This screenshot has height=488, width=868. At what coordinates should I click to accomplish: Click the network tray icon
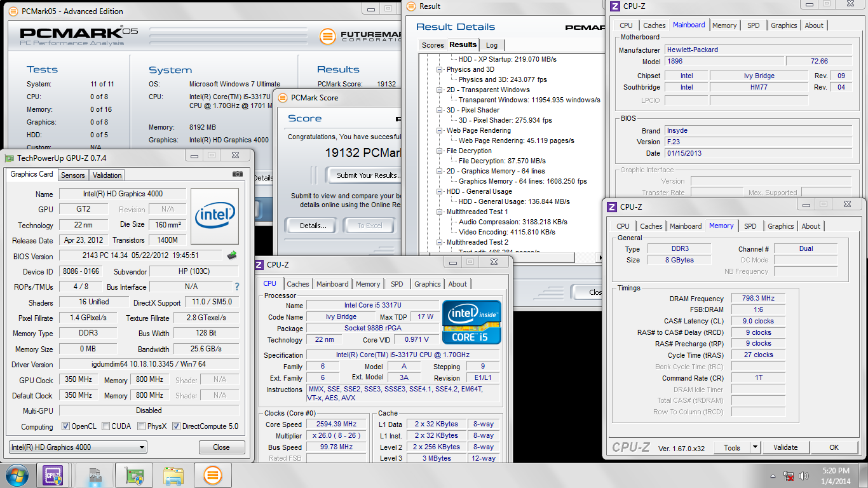coord(789,476)
